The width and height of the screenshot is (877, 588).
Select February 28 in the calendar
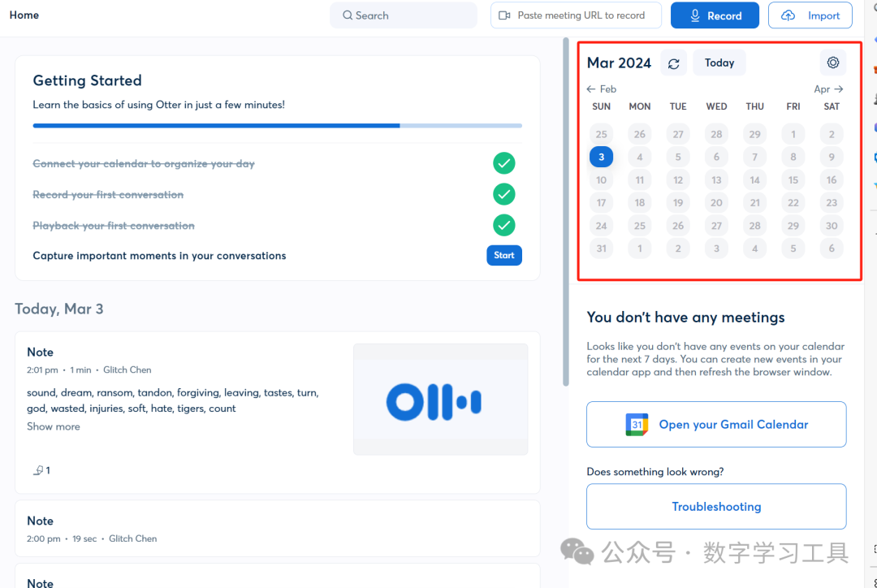click(x=716, y=134)
